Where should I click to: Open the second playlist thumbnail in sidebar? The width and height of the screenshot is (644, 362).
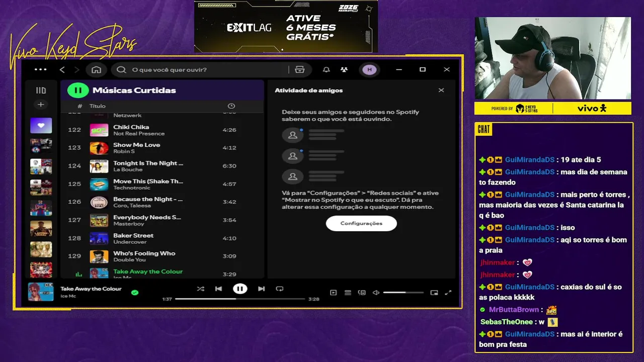pyautogui.click(x=41, y=146)
